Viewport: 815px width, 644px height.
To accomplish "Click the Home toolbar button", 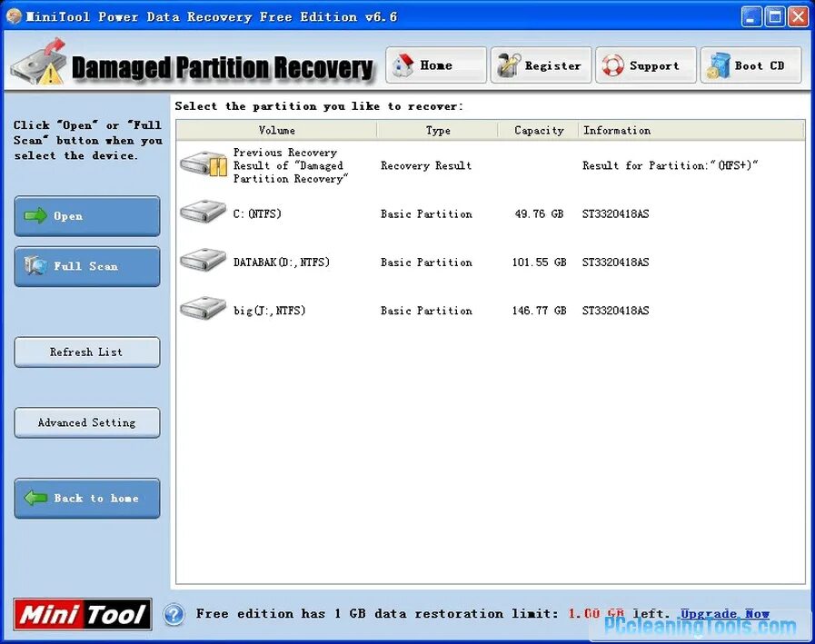I will point(435,65).
